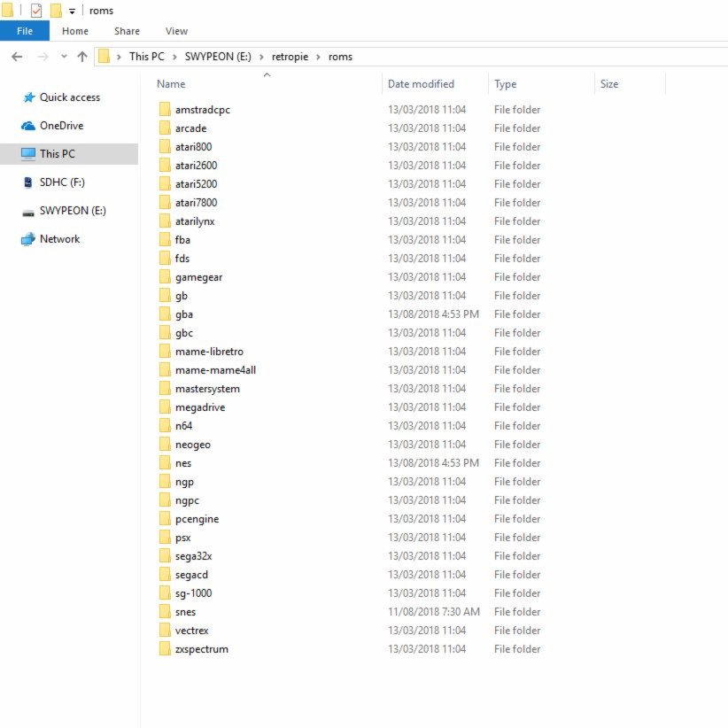Select the snes folder name
The image size is (728, 728).
(x=185, y=612)
